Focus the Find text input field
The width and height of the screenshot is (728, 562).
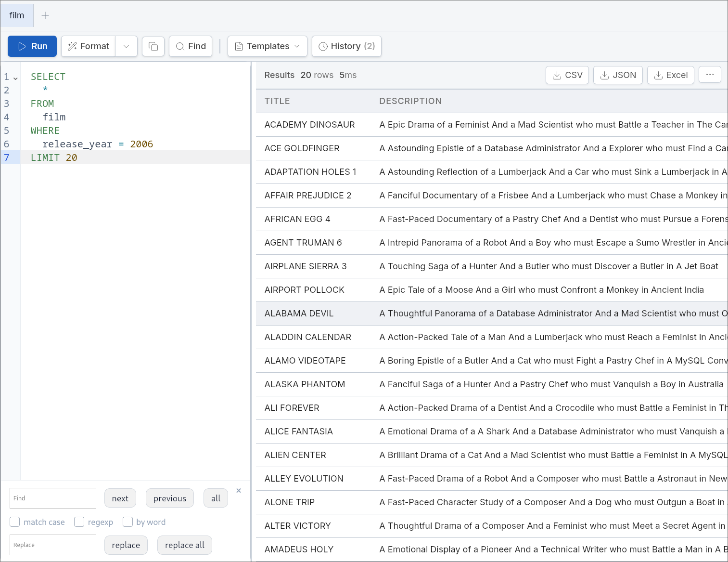coord(53,498)
